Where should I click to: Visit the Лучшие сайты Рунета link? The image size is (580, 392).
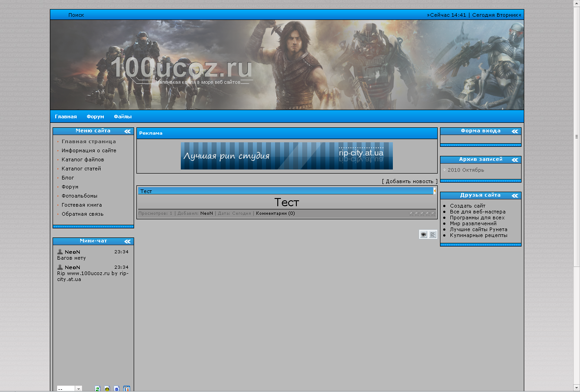tap(478, 229)
